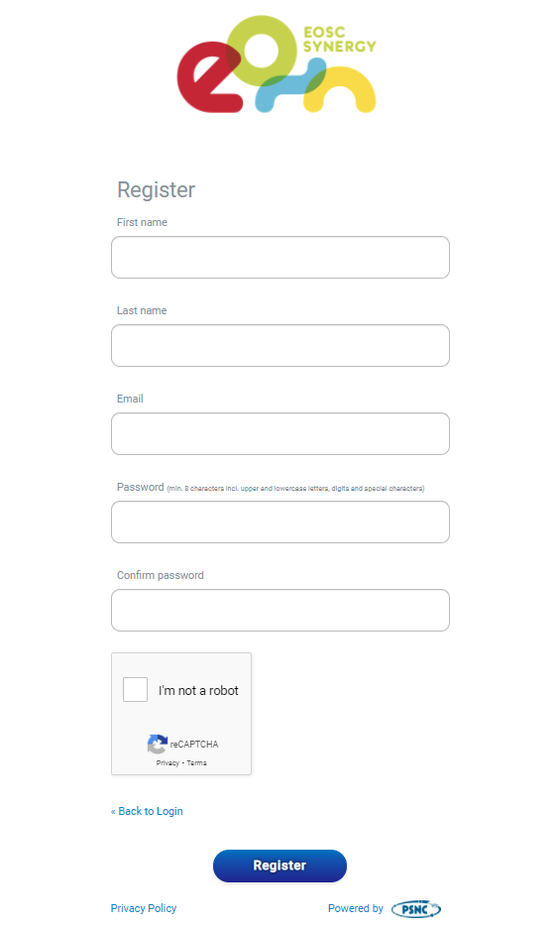Click the EOSC Synergy logo
This screenshot has width=560, height=925.
tap(277, 64)
